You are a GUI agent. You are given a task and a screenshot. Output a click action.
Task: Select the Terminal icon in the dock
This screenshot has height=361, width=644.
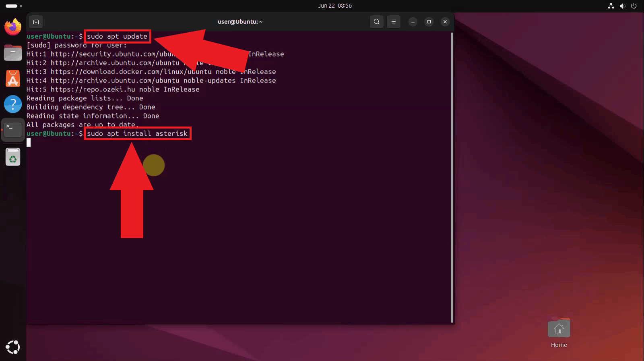(x=13, y=130)
